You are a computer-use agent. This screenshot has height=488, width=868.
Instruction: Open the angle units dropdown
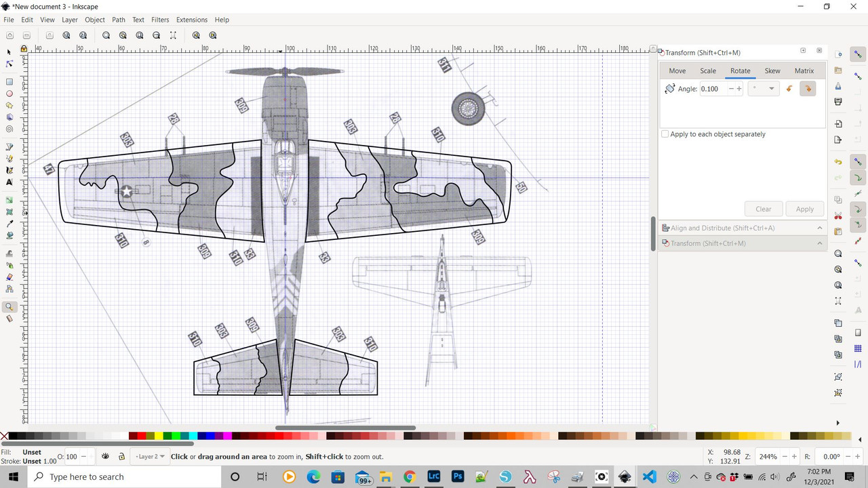[764, 89]
